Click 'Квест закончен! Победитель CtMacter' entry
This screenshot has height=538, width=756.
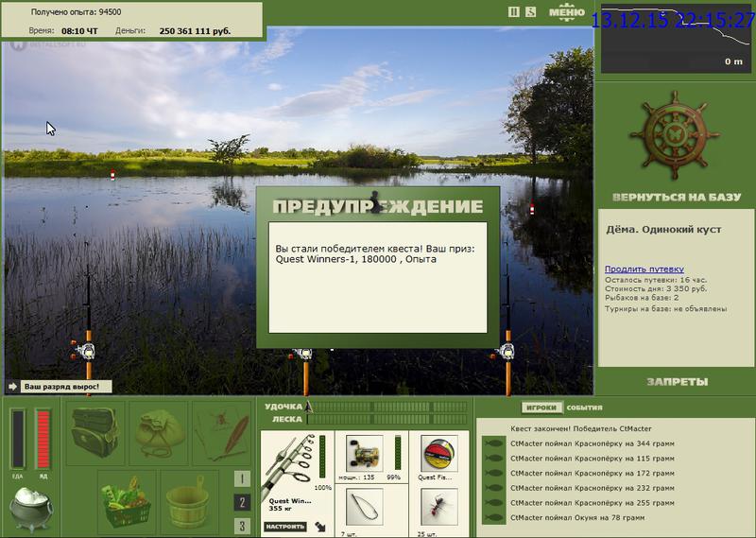tap(581, 428)
